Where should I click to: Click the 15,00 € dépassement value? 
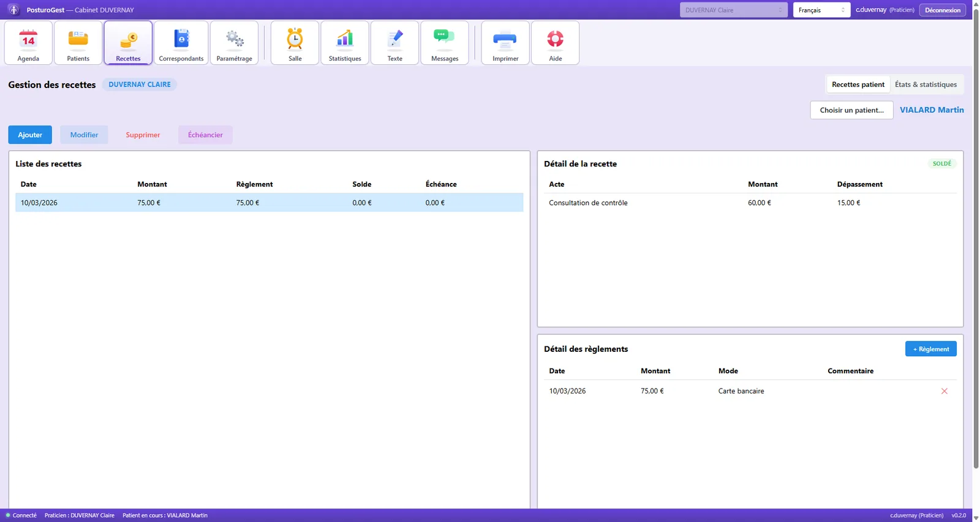pyautogui.click(x=849, y=203)
